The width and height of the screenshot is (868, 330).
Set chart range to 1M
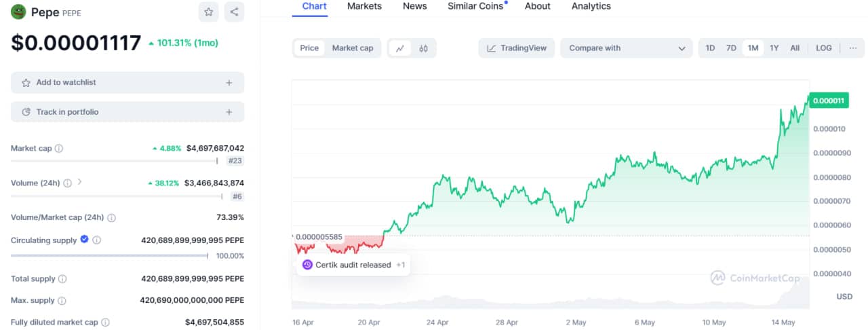point(753,48)
